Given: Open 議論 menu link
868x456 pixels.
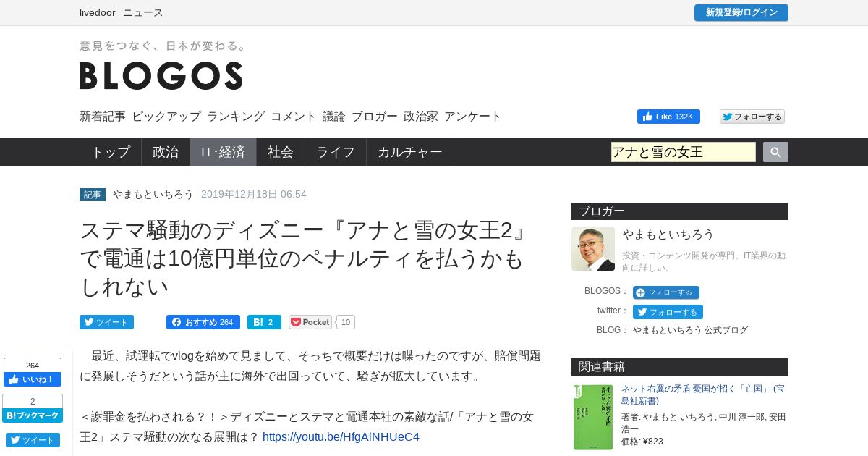Looking at the screenshot, I should [x=334, y=117].
